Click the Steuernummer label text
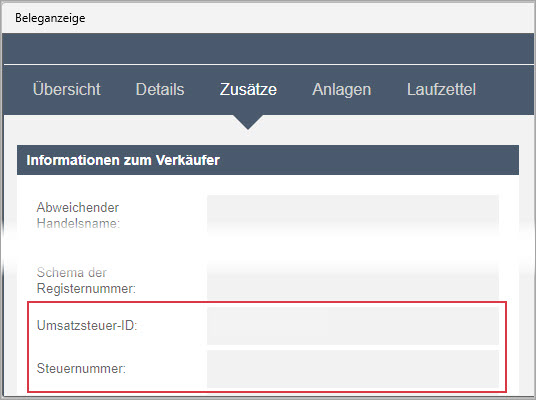This screenshot has width=536, height=400. coord(81,369)
